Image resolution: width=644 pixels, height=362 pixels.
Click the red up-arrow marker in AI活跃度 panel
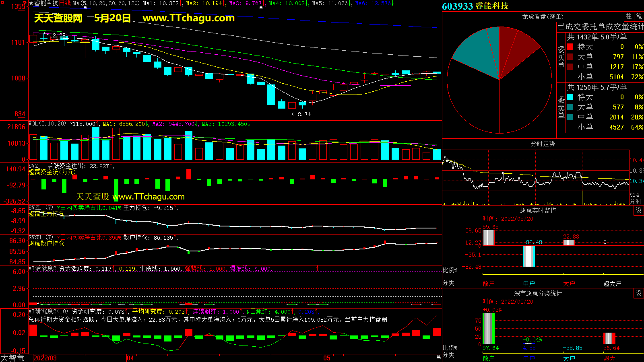(317, 268)
